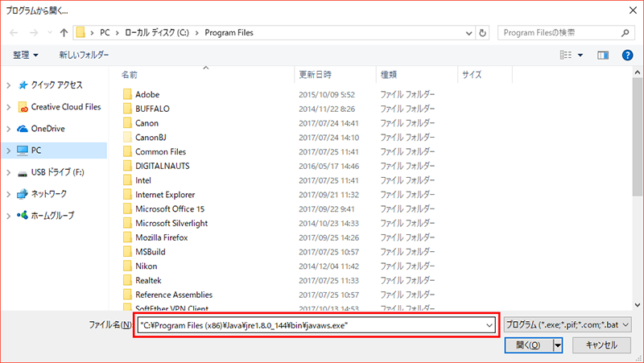Open the file type filter dropdown
644x363 pixels.
[568, 324]
